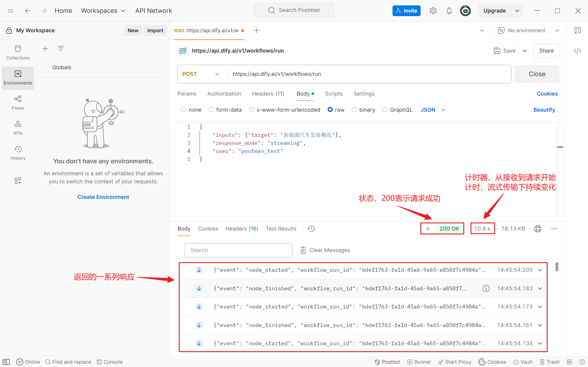Open the response more options ellipsis
Screen dimensions: 588x367
click(554, 229)
